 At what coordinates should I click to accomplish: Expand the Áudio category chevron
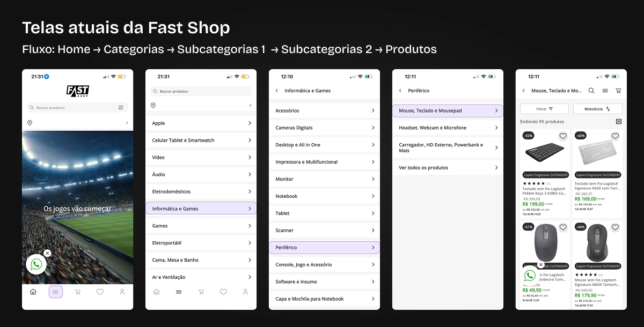[x=250, y=174]
